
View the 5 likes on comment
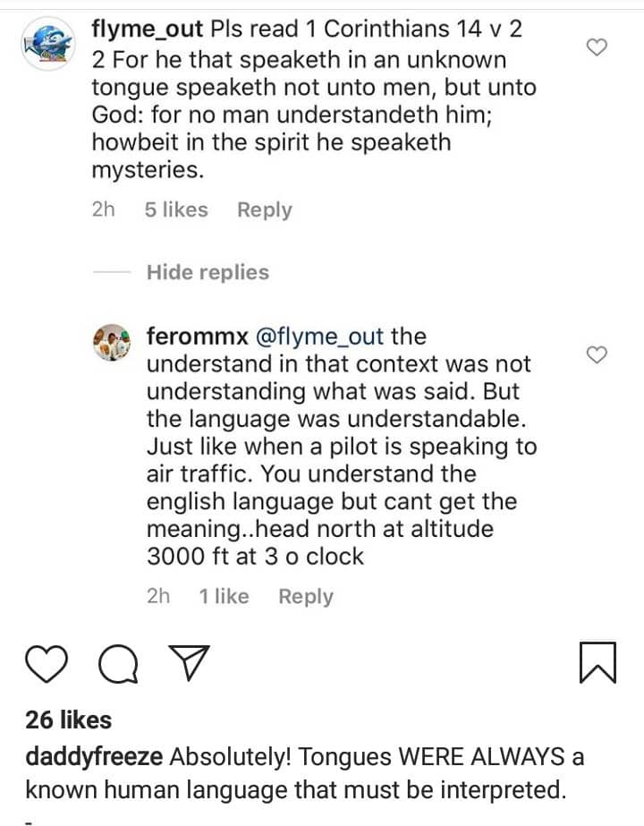coord(175,210)
